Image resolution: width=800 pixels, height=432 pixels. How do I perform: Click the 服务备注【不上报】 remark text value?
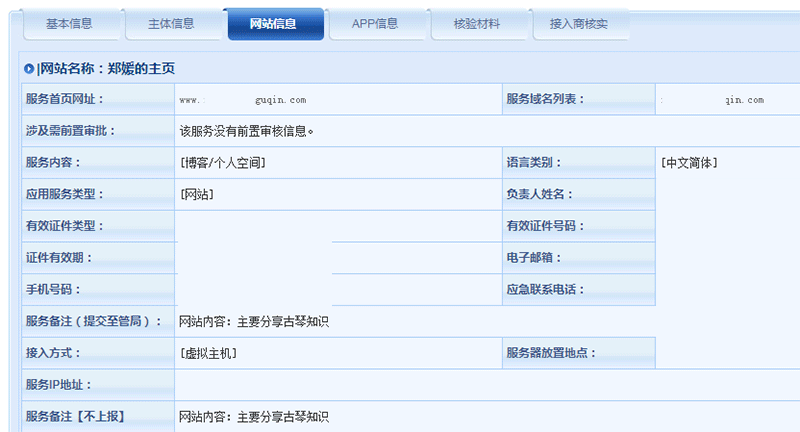254,416
